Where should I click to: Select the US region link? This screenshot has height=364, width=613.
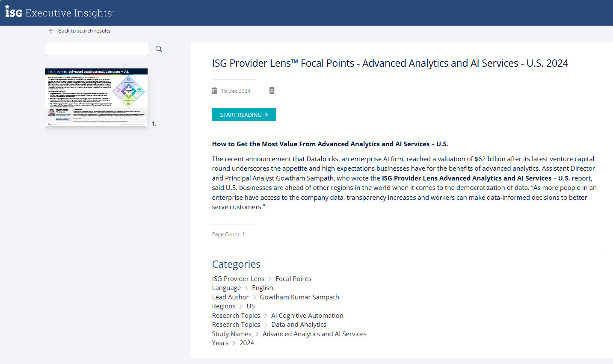[x=251, y=306]
